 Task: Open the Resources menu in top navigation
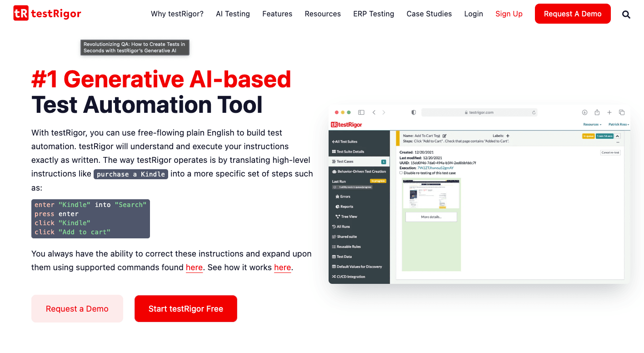(323, 14)
